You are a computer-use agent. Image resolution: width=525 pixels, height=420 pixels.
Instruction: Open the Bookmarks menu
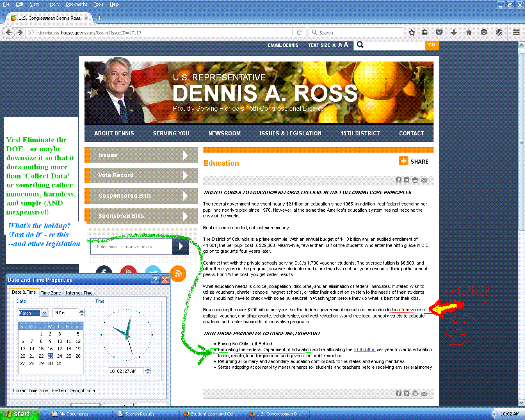pyautogui.click(x=76, y=4)
